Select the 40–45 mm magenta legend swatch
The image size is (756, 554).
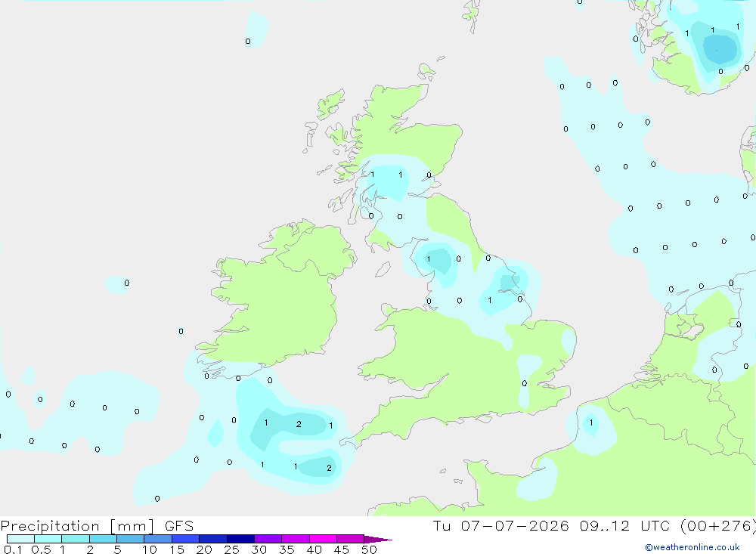(323, 539)
